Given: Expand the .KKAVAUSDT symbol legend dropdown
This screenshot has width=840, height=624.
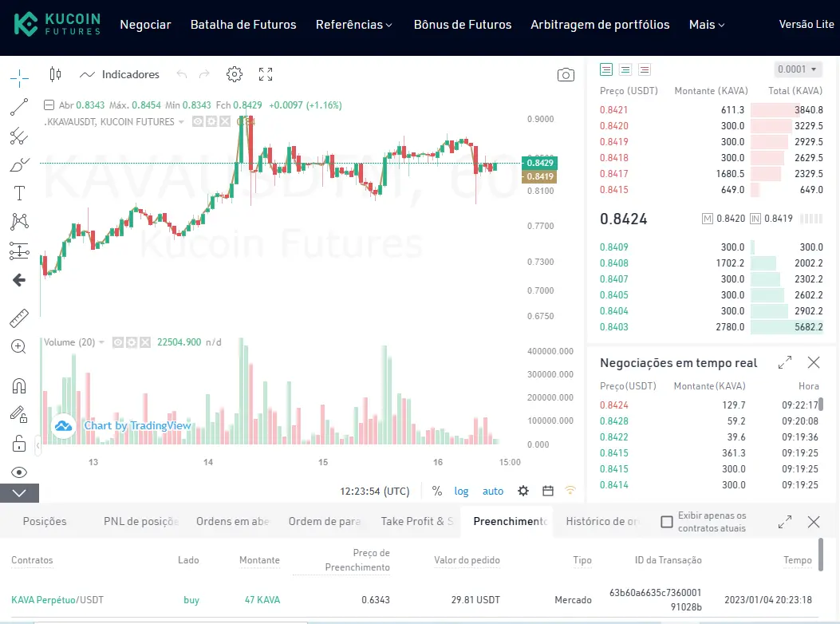Looking at the screenshot, I should (181, 122).
